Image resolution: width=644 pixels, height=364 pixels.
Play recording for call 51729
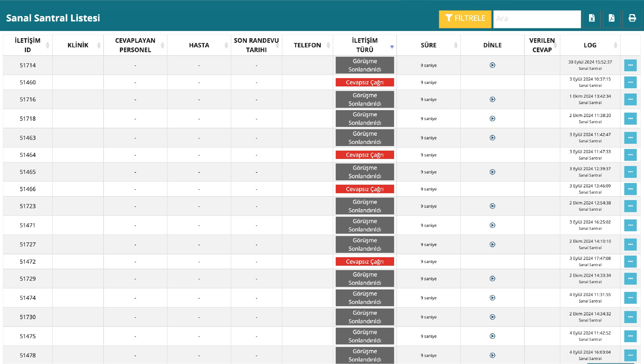tap(492, 278)
